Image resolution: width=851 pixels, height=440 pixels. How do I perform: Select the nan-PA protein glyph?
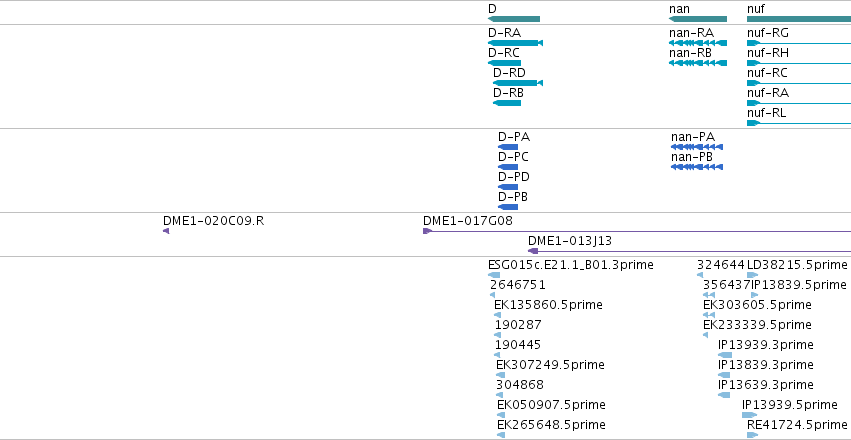697,147
